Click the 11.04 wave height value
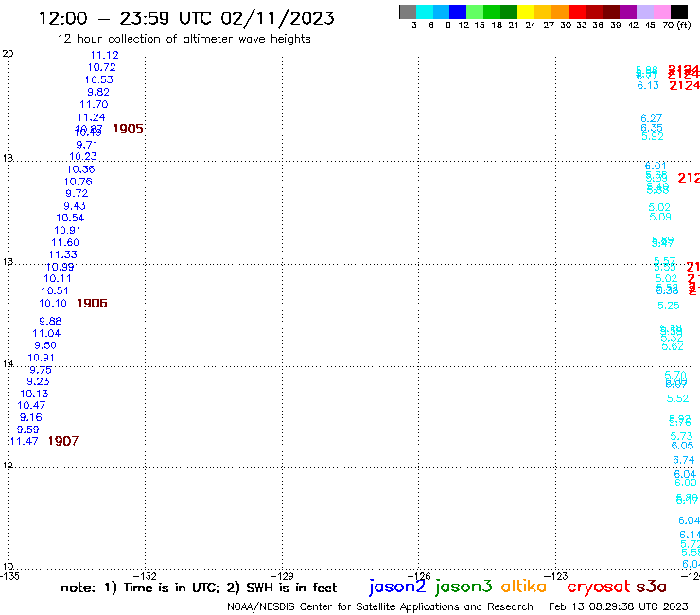The image size is (700, 615). [x=46, y=333]
